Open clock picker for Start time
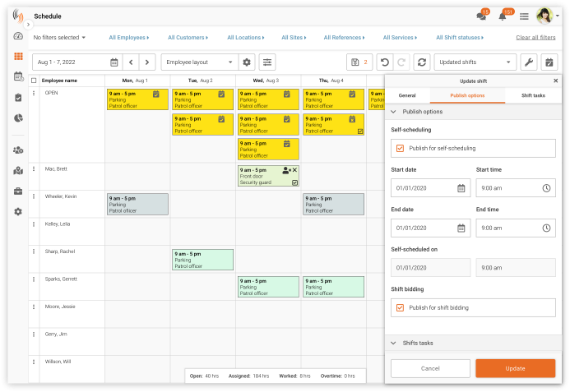 click(x=546, y=188)
